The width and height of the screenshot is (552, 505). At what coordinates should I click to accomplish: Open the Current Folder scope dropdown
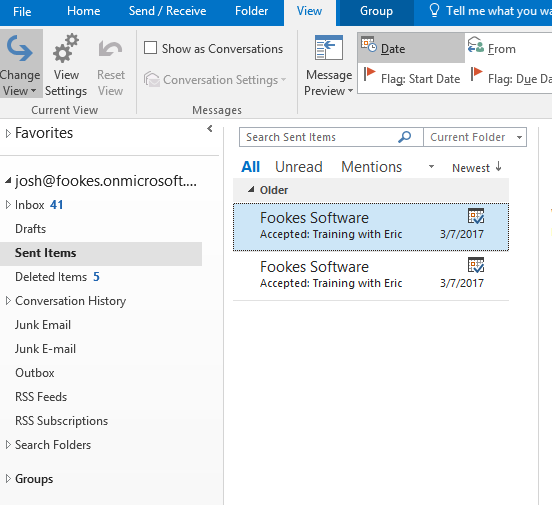(475, 137)
